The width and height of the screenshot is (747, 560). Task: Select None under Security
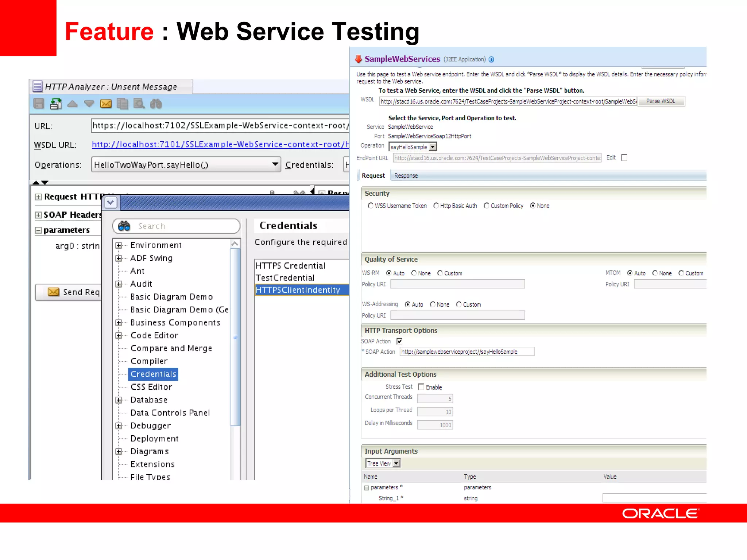click(x=533, y=206)
